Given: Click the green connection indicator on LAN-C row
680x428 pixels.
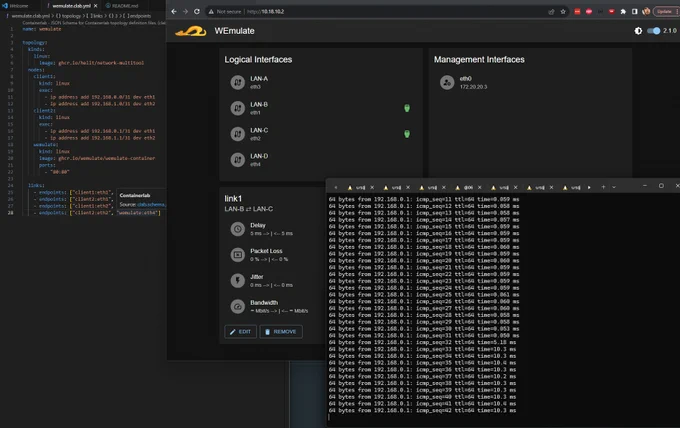Looking at the screenshot, I should (407, 134).
